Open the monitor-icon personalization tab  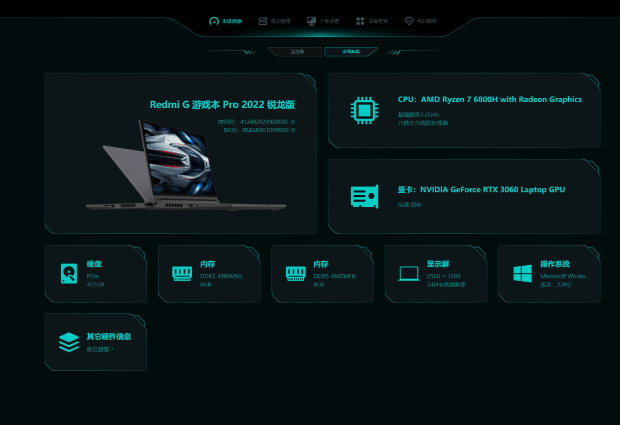point(323,21)
